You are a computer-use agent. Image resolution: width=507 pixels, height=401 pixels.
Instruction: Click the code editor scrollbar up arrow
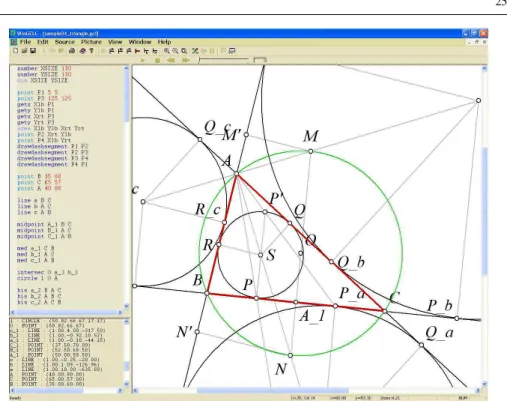[x=126, y=68]
